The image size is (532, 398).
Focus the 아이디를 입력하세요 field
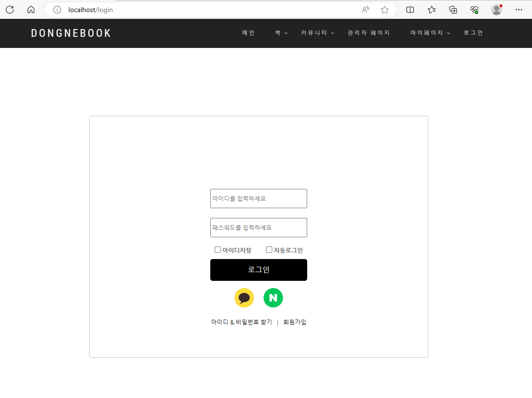click(x=259, y=199)
